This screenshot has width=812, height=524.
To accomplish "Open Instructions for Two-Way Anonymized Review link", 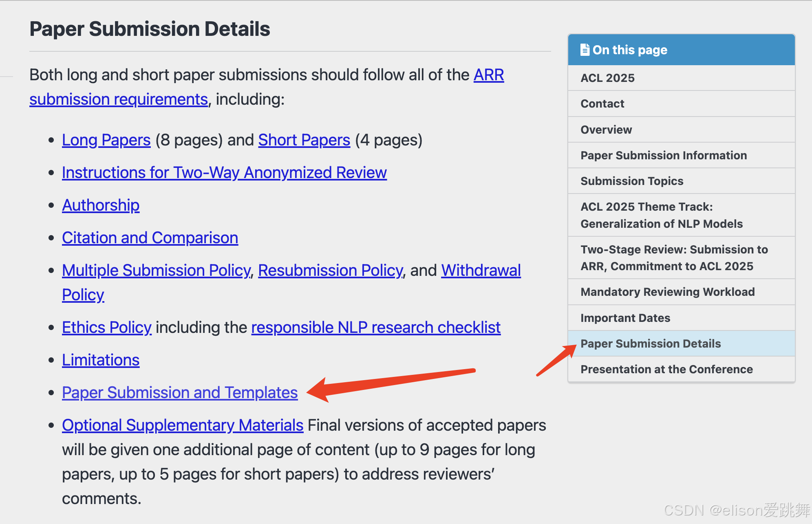I will pyautogui.click(x=224, y=173).
